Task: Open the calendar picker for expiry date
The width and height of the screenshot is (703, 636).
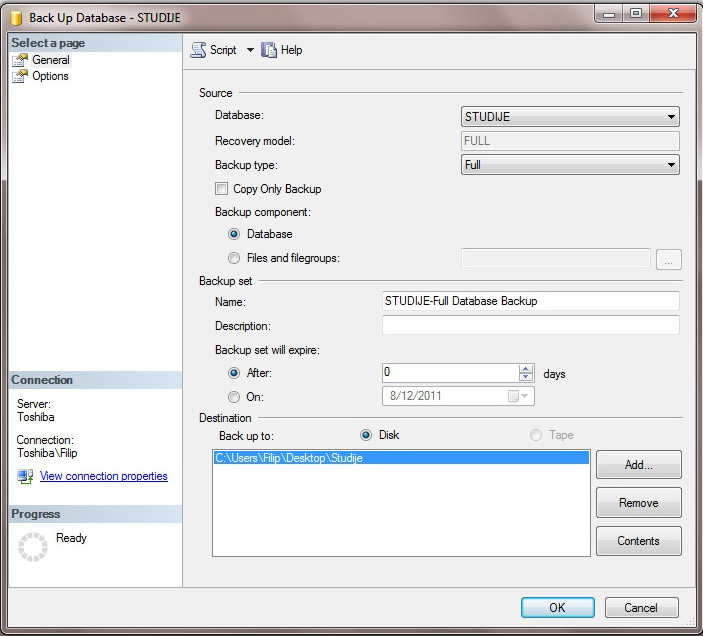Action: tap(514, 396)
